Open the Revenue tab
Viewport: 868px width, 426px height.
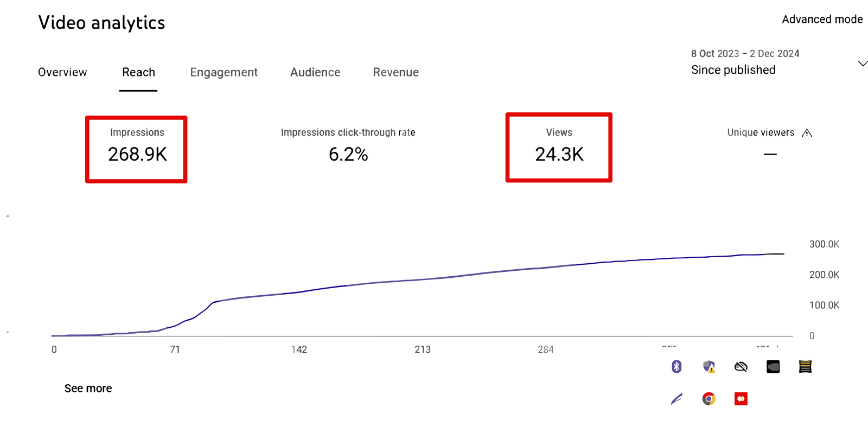(x=395, y=72)
